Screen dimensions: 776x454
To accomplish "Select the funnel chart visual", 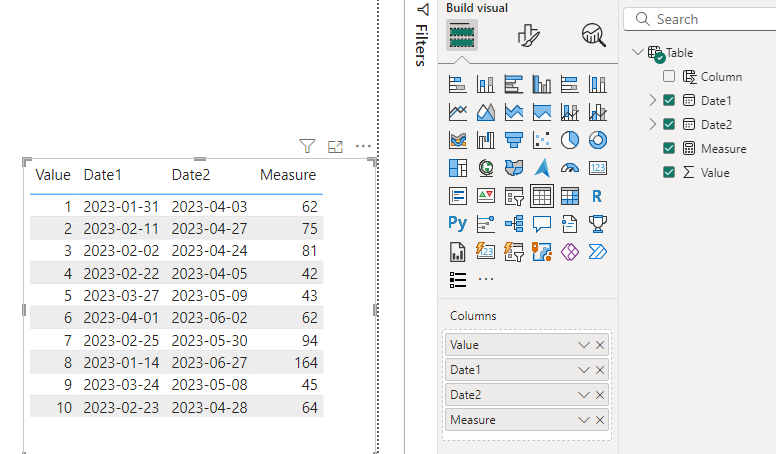I will pos(514,140).
